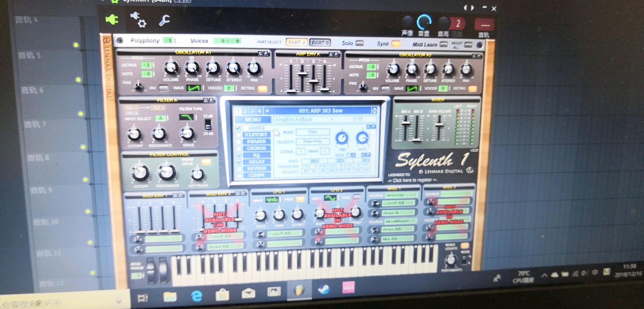The height and width of the screenshot is (309, 644).
Task: Open the COMPR effect page
Action: click(x=256, y=175)
